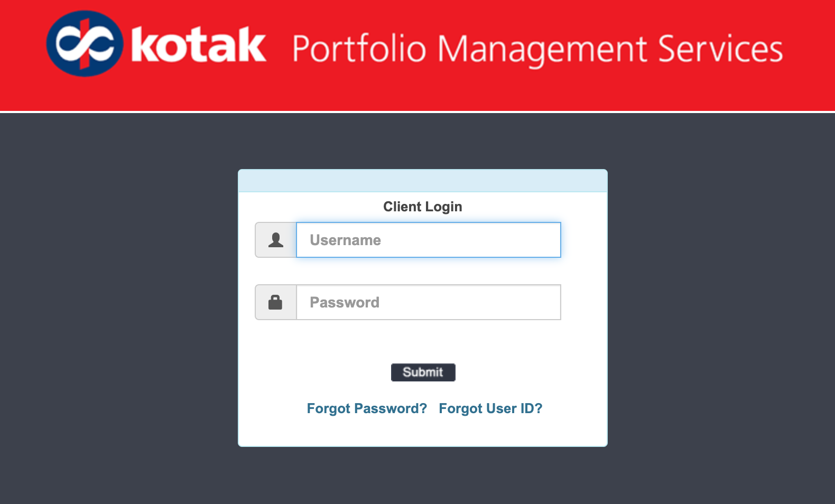The height and width of the screenshot is (504, 835).
Task: Click the kotak wordmark in header
Action: coord(198,45)
